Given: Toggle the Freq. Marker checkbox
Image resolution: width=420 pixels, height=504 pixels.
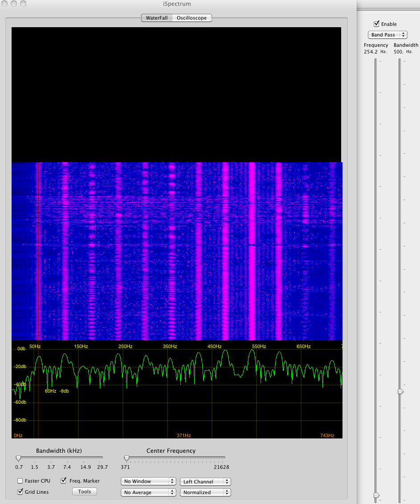Looking at the screenshot, I should 63,480.
